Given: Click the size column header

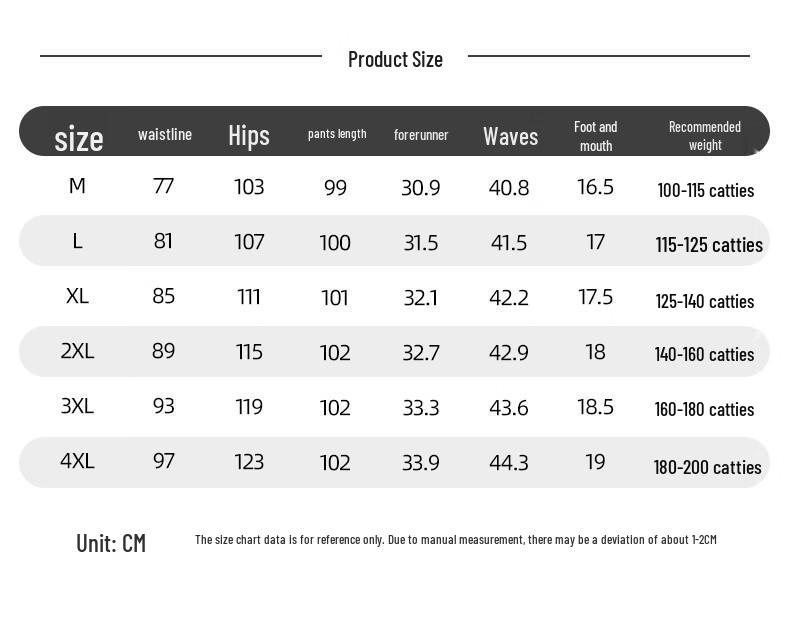Looking at the screenshot, I should (79, 138).
